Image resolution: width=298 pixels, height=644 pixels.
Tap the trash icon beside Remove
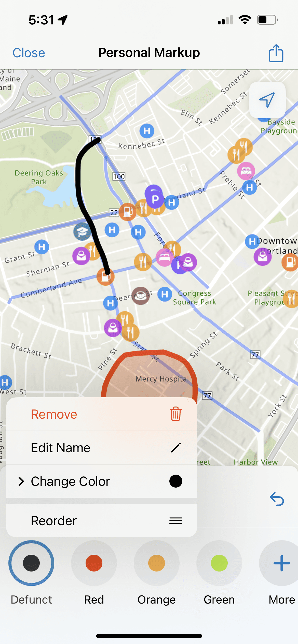coord(176,414)
